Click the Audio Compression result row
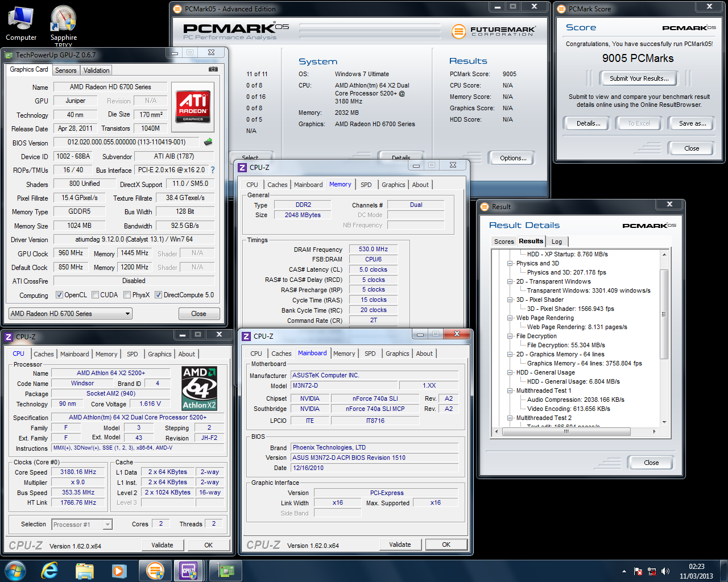 coord(576,400)
